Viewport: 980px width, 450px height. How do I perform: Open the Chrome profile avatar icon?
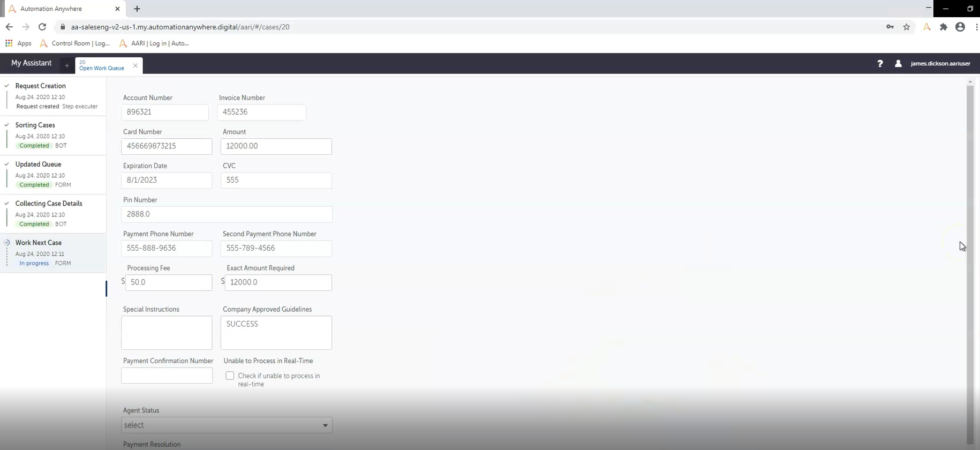point(960,27)
